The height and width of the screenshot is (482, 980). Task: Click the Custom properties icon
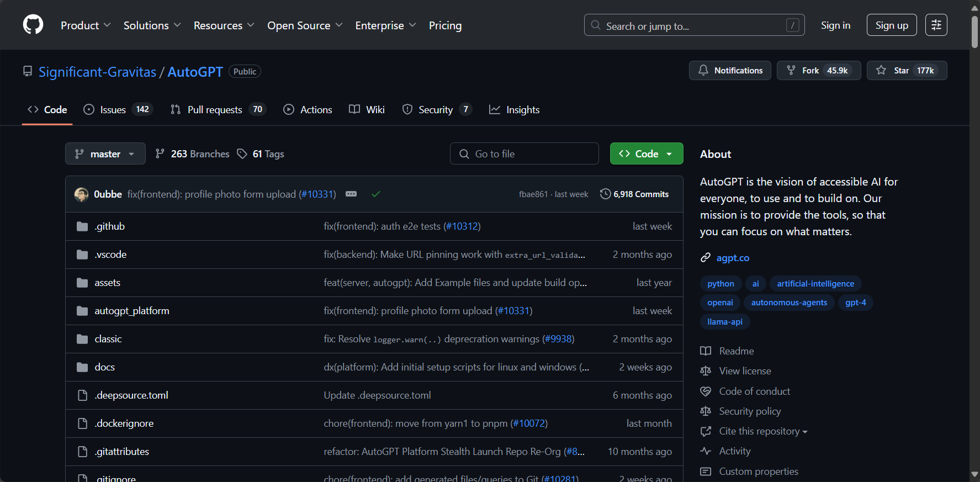click(706, 472)
